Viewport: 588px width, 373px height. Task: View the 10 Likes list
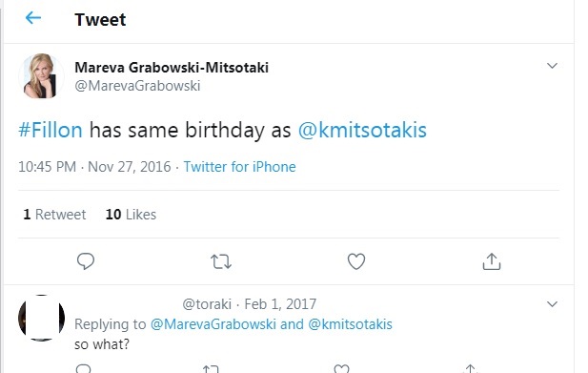(131, 215)
